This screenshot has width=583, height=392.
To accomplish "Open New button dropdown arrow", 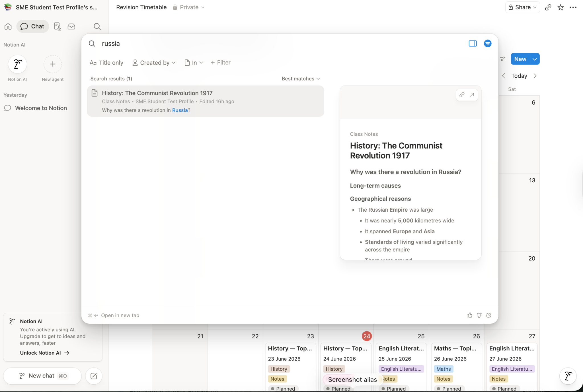I will pyautogui.click(x=535, y=59).
